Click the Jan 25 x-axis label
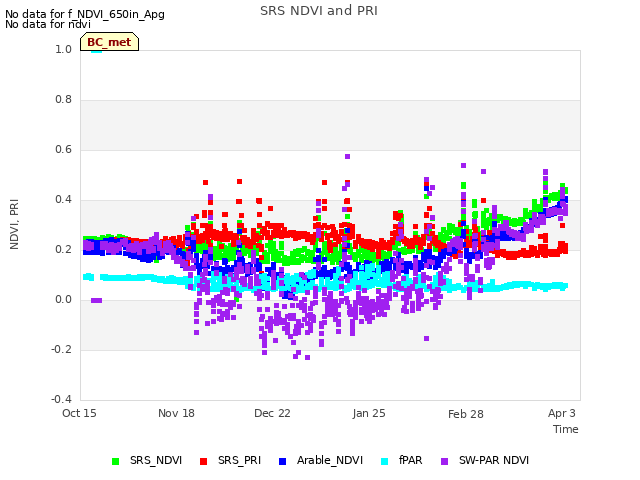This screenshot has width=640, height=480. [369, 413]
